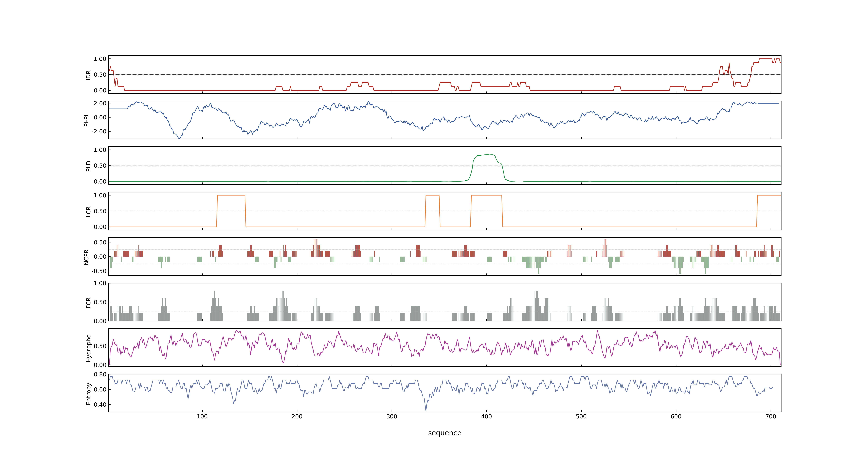Click the FCR y-axis label
This screenshot has width=868, height=463.
[89, 302]
